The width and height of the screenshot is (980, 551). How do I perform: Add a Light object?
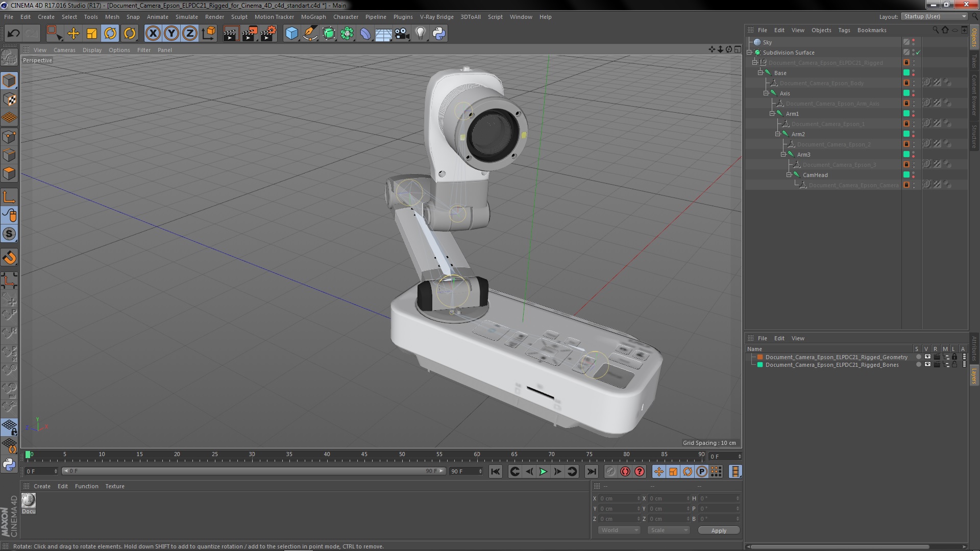click(420, 34)
